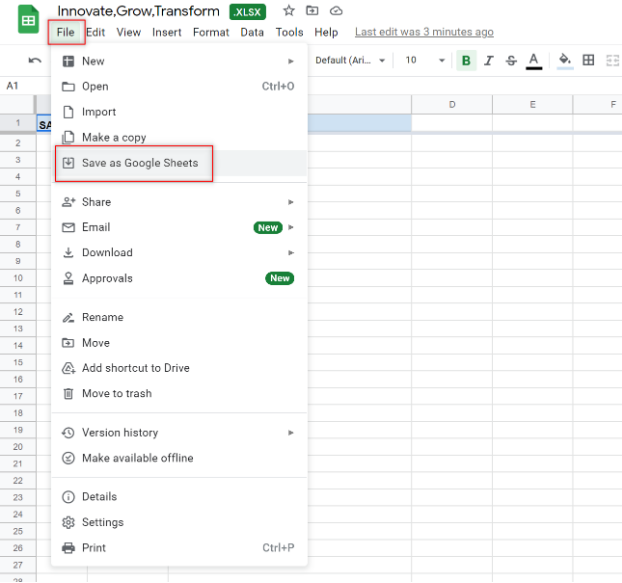Screen dimensions: 622x583
Task: Click 'Last edit was 3 minutes ago' link
Action: click(x=424, y=32)
